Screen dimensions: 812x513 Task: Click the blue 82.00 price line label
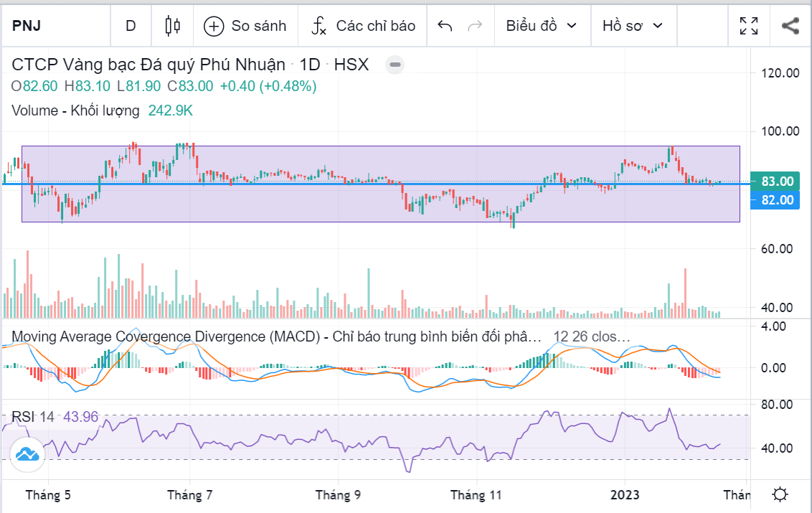point(778,199)
